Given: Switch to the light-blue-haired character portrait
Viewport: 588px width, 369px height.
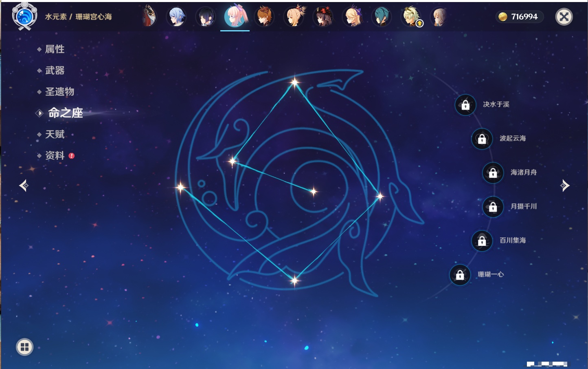Looking at the screenshot, I should (x=177, y=17).
